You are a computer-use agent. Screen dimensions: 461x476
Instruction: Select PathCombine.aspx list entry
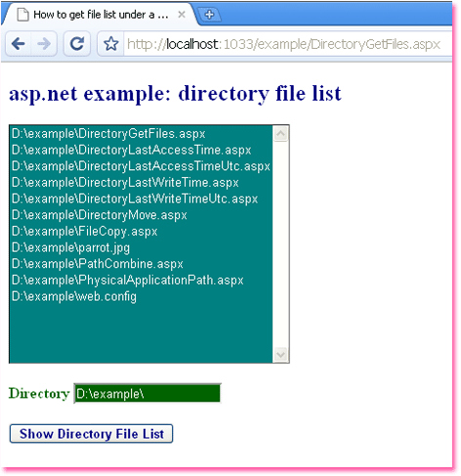[141, 264]
